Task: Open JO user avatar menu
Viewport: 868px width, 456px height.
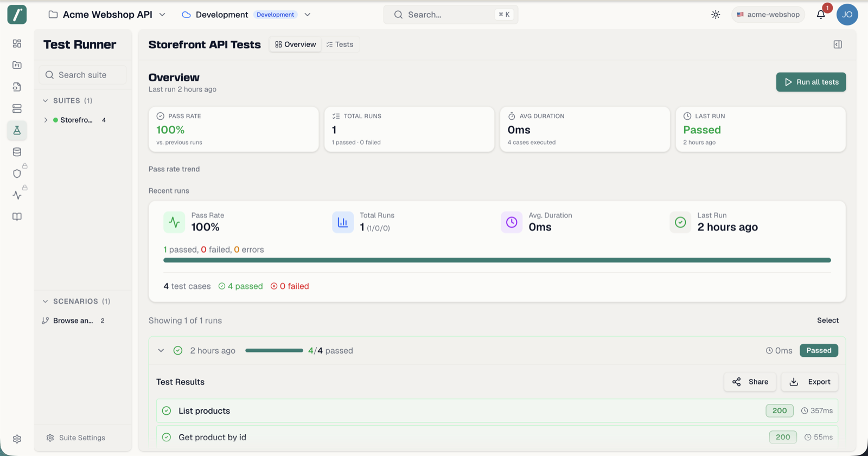Action: point(847,15)
